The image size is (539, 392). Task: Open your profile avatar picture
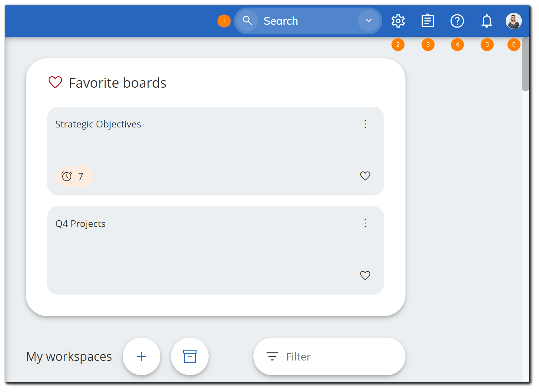[x=513, y=20]
